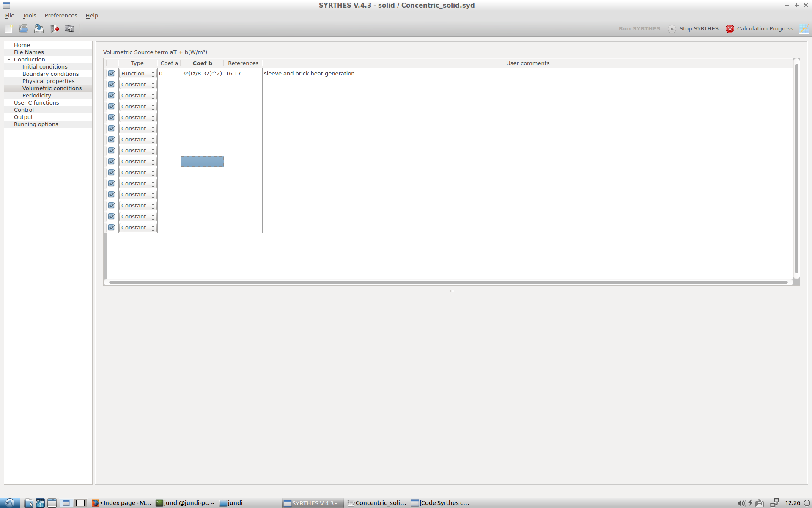Click the New file toolbar icon

8,29
